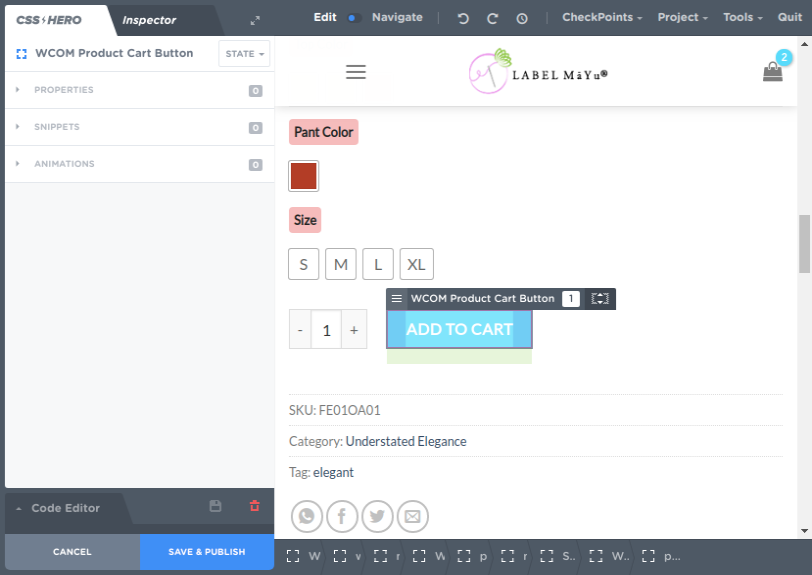Share via the Facebook icon

pyautogui.click(x=342, y=516)
